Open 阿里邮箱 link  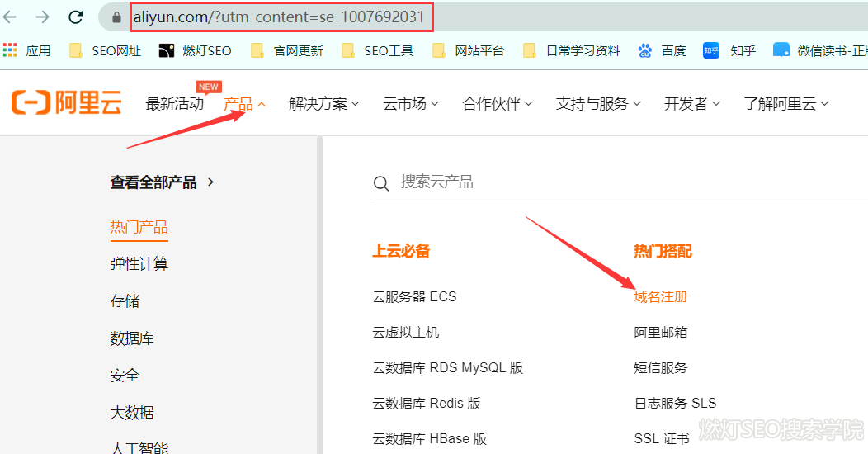tap(660, 332)
